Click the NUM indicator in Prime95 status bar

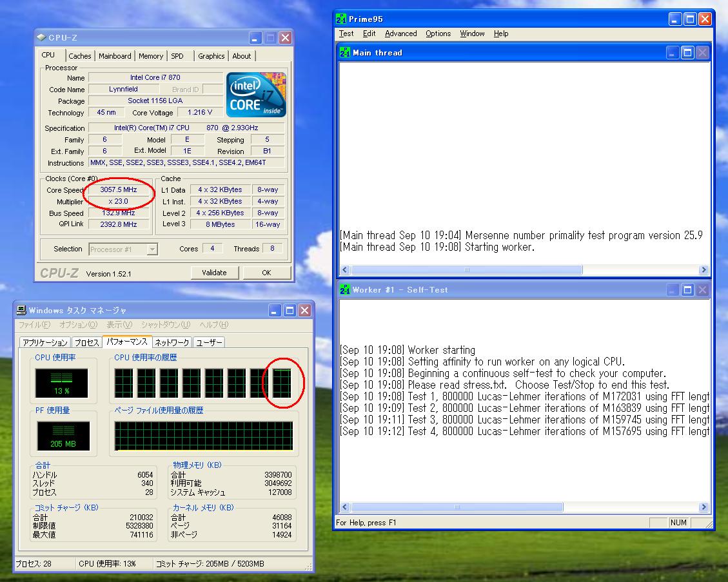pyautogui.click(x=678, y=523)
